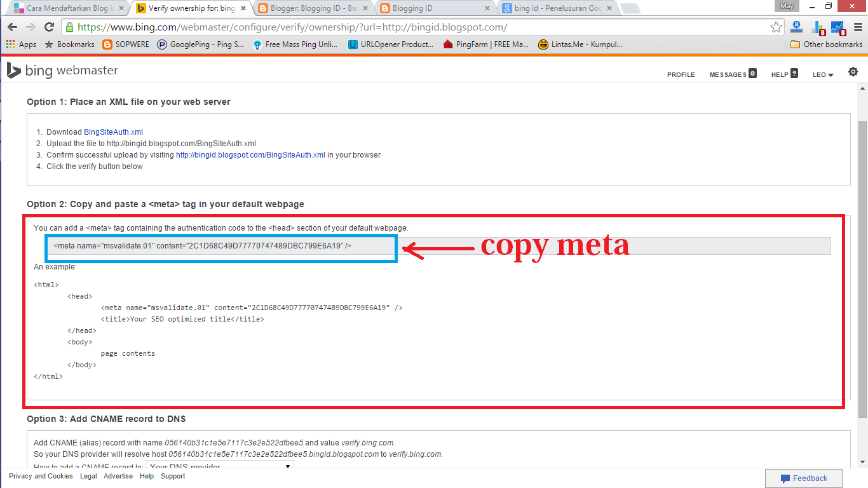The width and height of the screenshot is (868, 488).
Task: Open the Bookmarks star bookmark
Action: tap(69, 44)
